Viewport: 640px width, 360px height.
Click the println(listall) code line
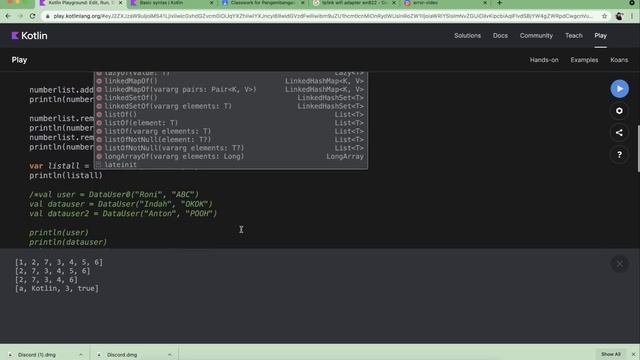(66, 176)
